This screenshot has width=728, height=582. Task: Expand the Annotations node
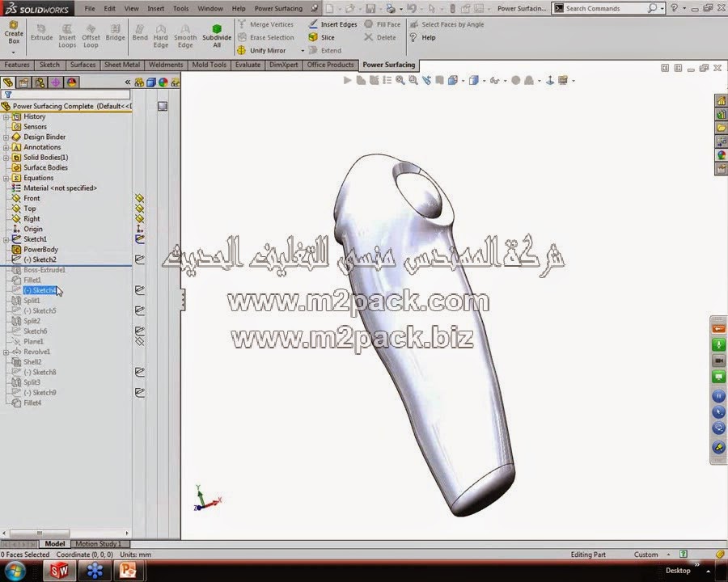(x=6, y=148)
